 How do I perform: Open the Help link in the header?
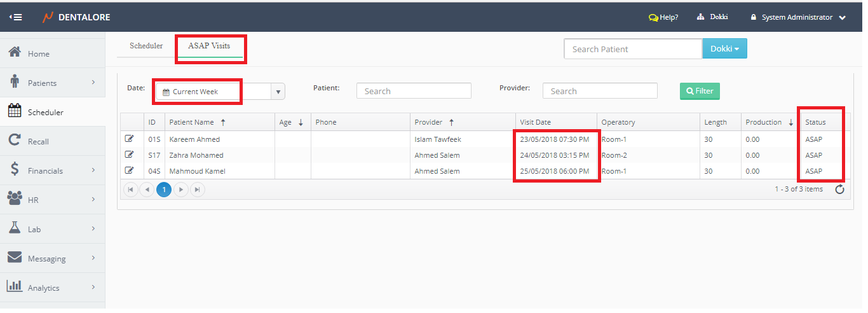[663, 17]
